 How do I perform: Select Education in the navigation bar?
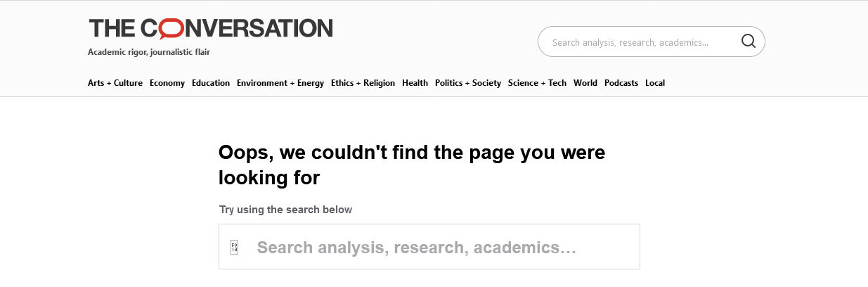pyautogui.click(x=211, y=83)
